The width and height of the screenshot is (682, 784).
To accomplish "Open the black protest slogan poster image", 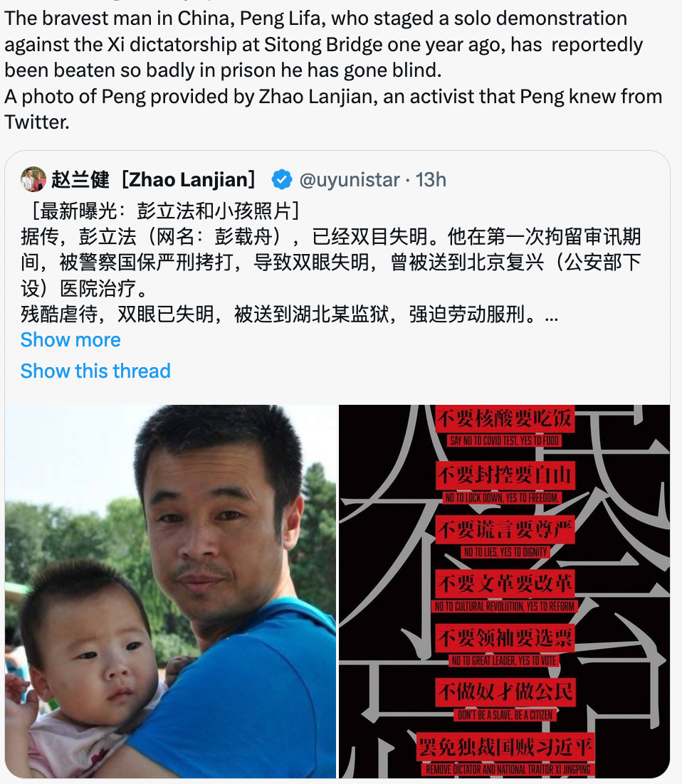I will tap(504, 591).
